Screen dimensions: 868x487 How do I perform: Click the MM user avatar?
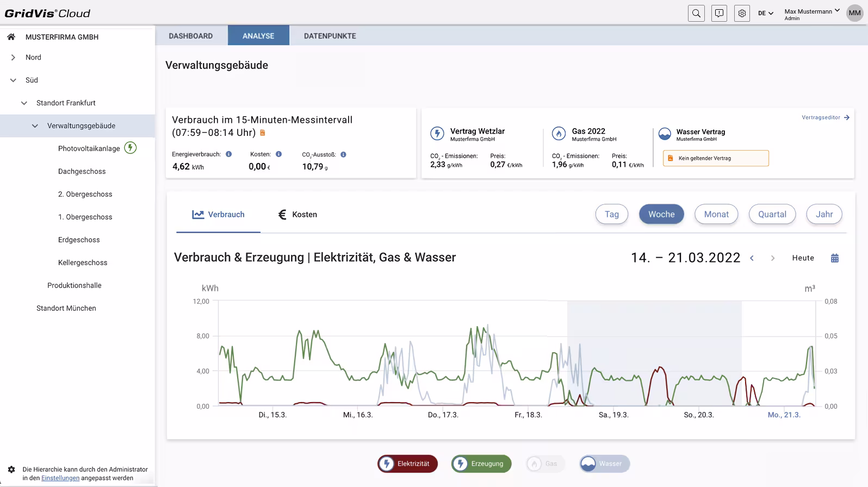pyautogui.click(x=854, y=13)
